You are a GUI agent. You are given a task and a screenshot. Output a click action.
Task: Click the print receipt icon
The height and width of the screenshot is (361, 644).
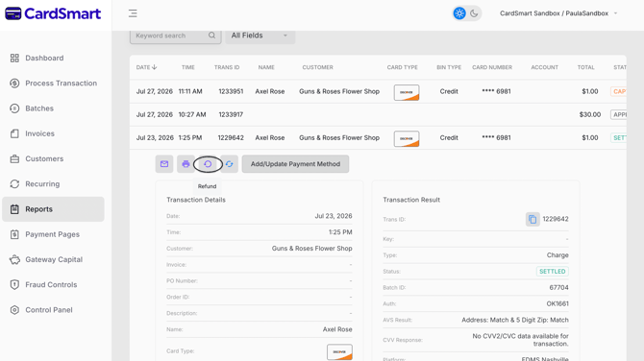click(186, 164)
